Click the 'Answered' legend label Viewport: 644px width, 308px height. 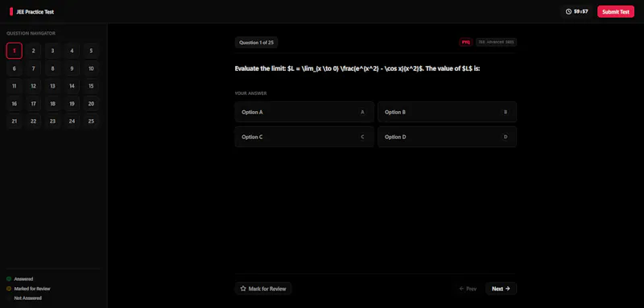tap(24, 279)
